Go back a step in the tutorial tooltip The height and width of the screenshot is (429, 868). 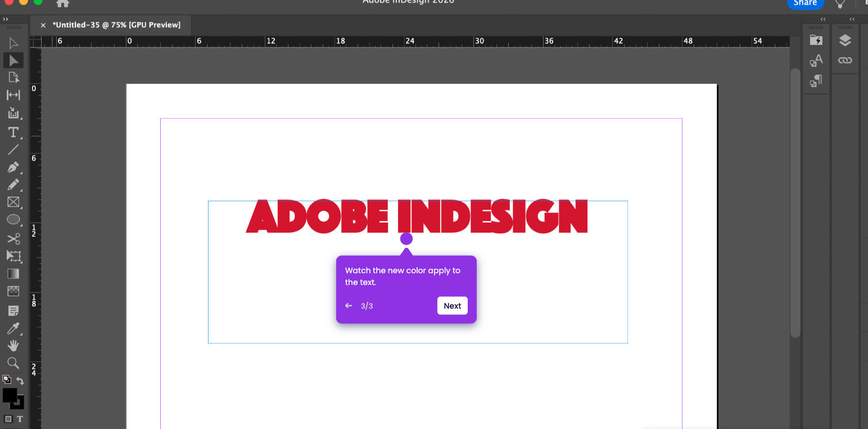click(x=349, y=306)
